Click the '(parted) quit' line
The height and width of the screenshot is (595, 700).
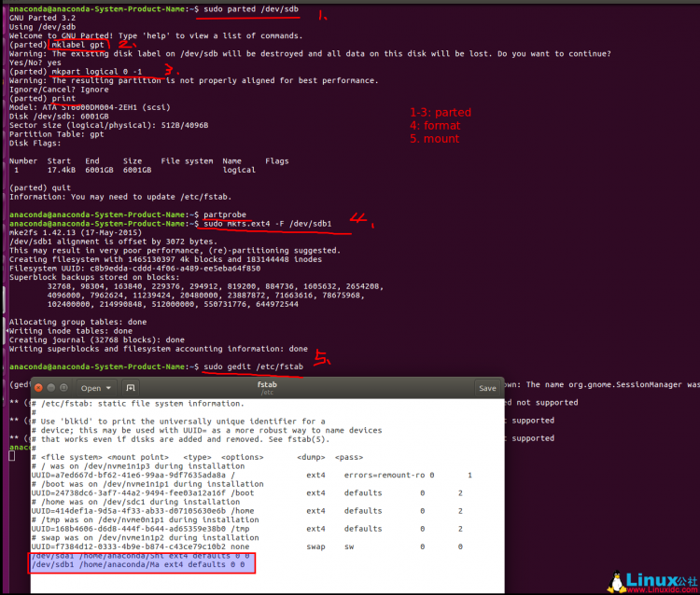coord(40,187)
